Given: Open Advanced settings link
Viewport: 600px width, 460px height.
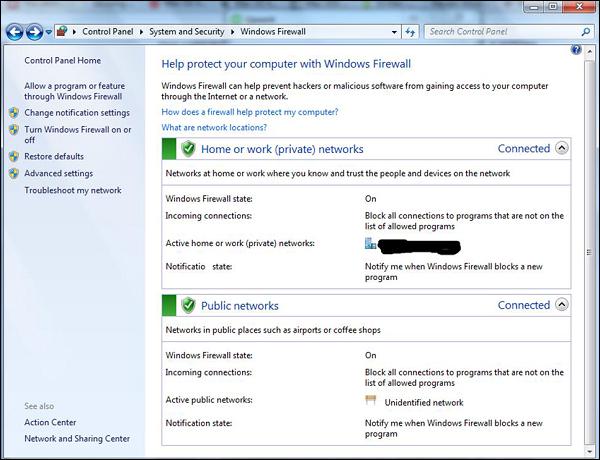Looking at the screenshot, I should [x=59, y=173].
